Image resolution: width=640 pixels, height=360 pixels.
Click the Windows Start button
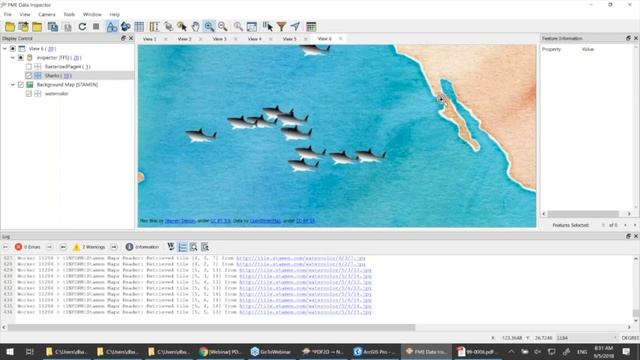point(9,351)
